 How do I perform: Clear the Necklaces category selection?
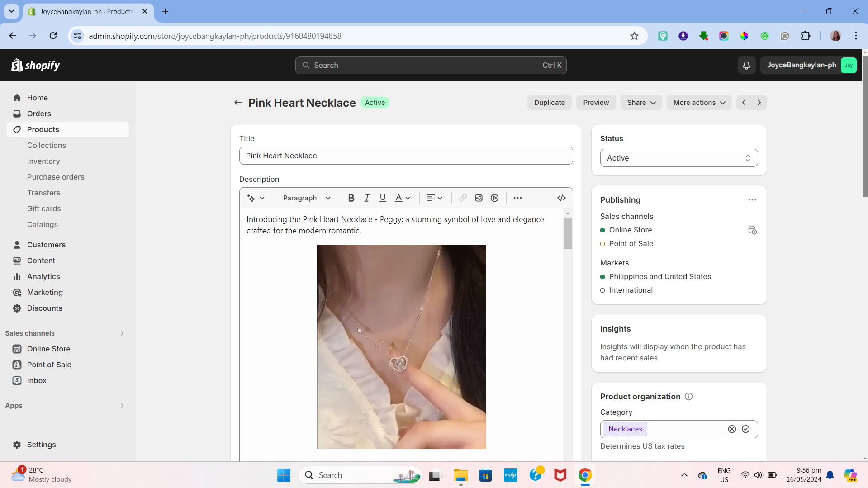pos(732,429)
